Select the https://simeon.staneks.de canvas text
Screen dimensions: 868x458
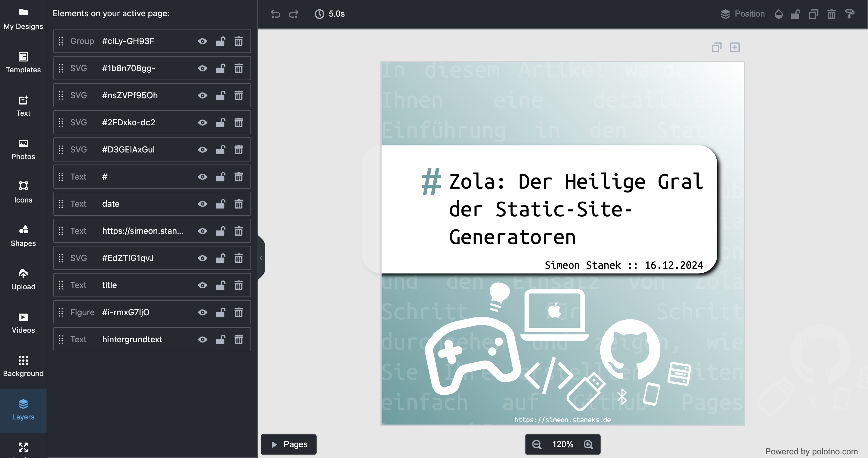point(562,420)
